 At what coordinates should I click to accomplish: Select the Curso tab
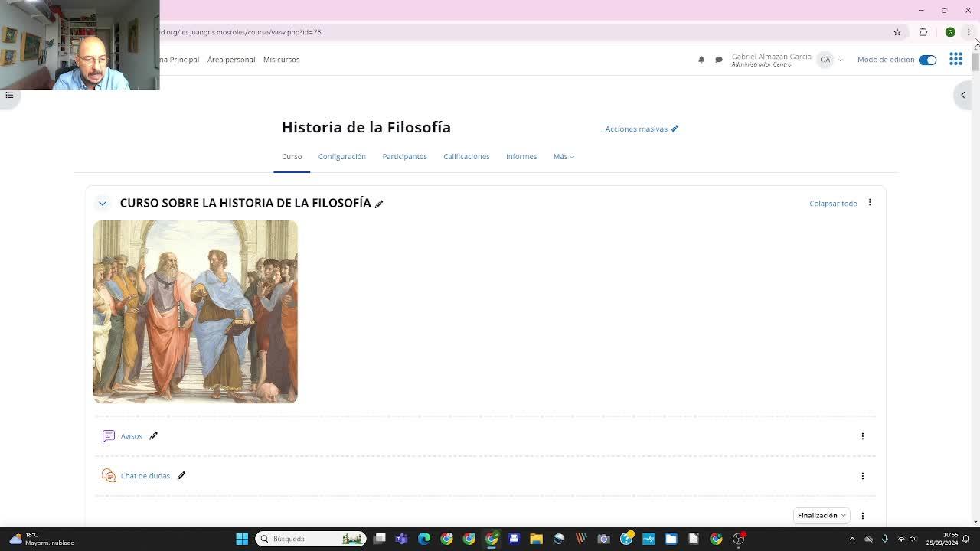point(292,156)
